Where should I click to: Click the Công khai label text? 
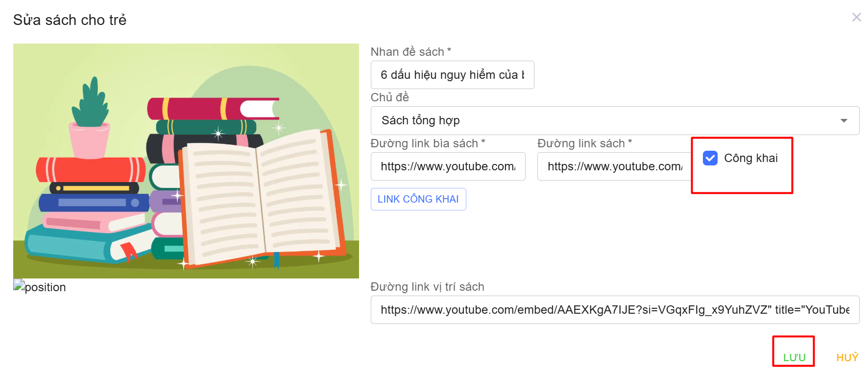pos(750,158)
